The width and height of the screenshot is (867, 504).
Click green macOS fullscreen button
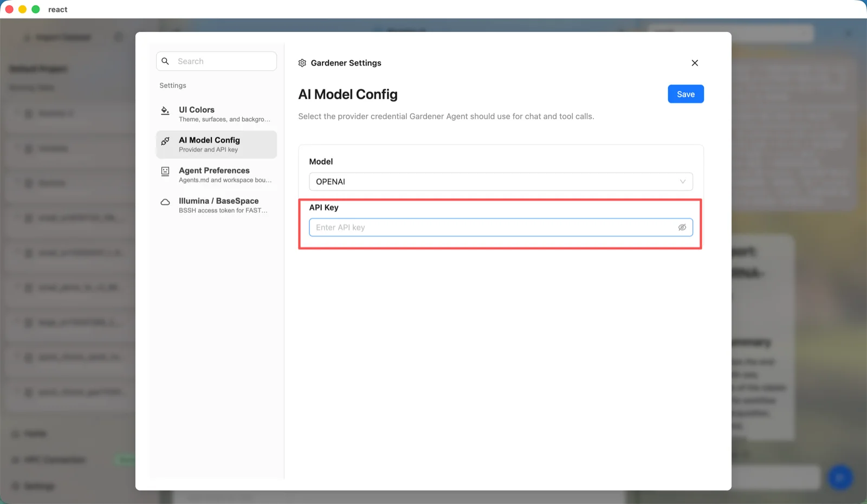click(36, 9)
